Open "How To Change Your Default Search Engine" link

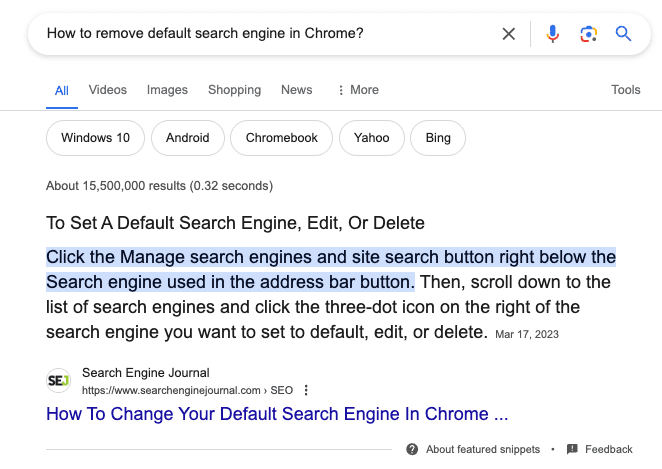pyautogui.click(x=277, y=414)
